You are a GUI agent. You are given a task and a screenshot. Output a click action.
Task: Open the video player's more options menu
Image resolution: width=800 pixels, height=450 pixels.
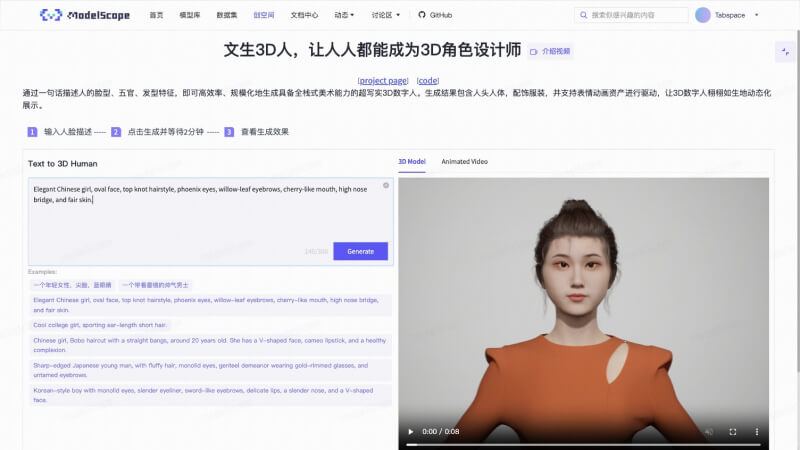(758, 431)
